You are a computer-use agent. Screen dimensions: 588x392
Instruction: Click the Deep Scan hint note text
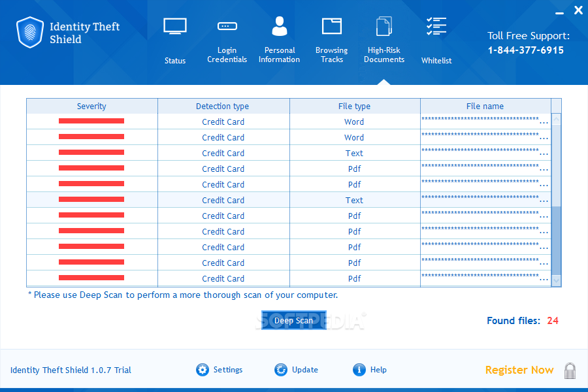[x=183, y=295]
